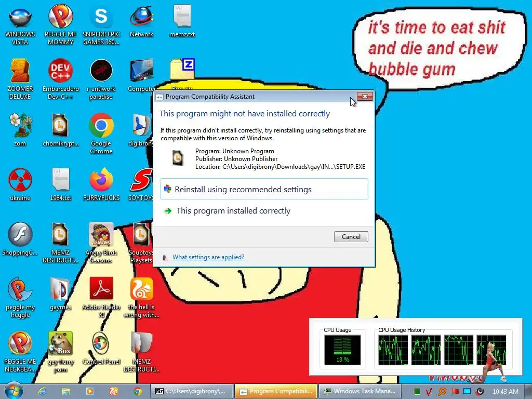Viewport: 532px width, 399px height.
Task: Open the Control Panel desktop icon
Action: click(x=101, y=348)
